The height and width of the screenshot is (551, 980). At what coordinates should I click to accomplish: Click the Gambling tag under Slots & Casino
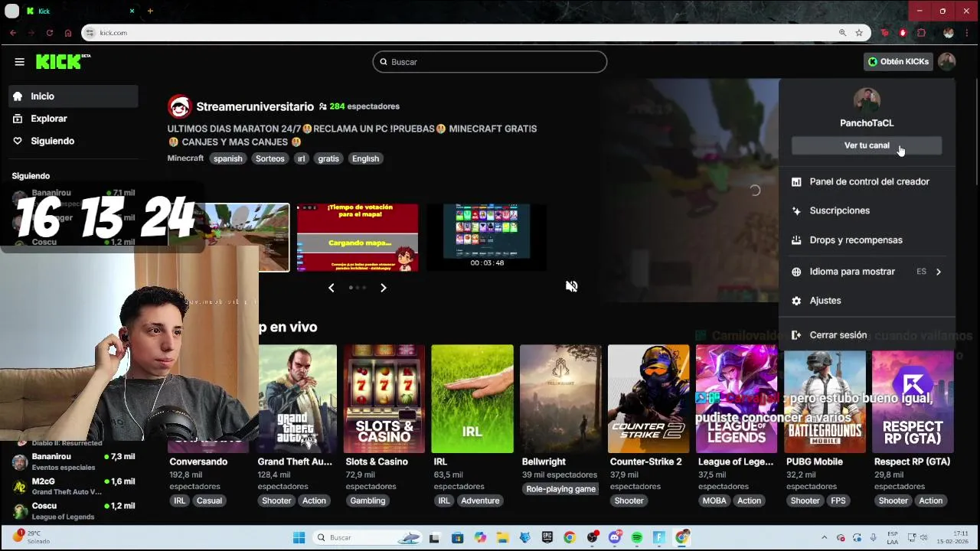(x=367, y=501)
